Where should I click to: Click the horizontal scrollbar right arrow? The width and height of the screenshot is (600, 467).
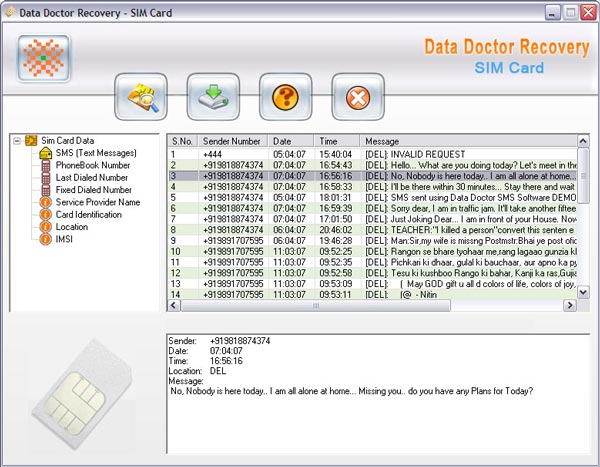(x=570, y=305)
